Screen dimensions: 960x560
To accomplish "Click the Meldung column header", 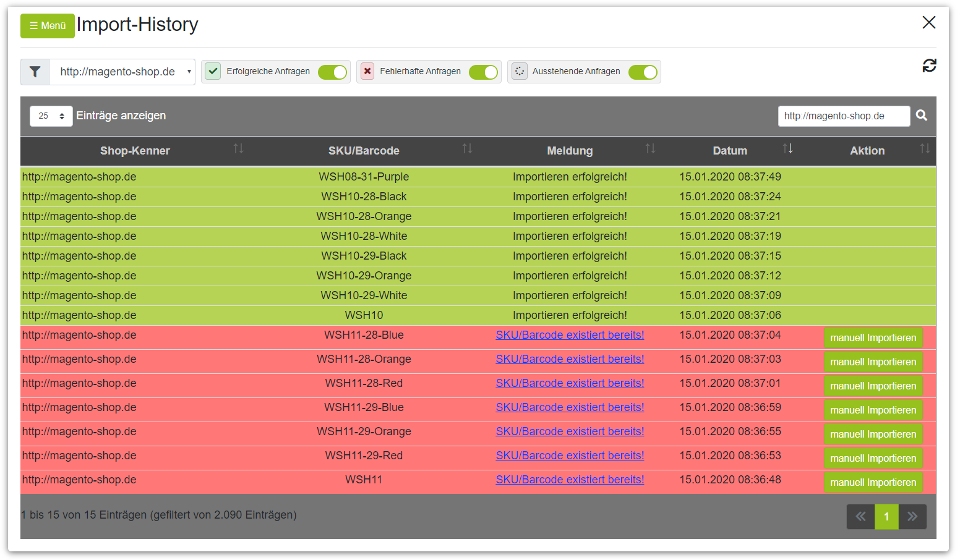I will [x=570, y=151].
